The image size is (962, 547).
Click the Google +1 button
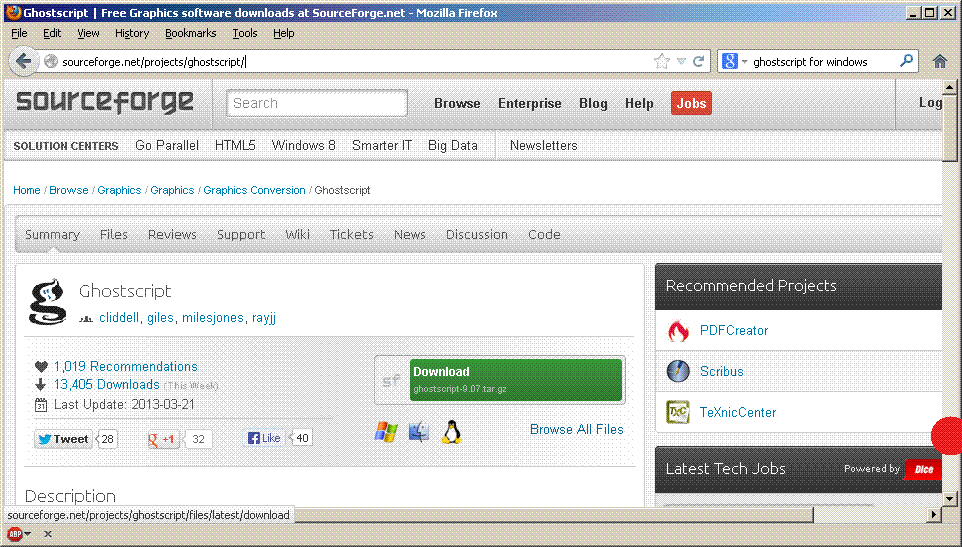click(163, 439)
